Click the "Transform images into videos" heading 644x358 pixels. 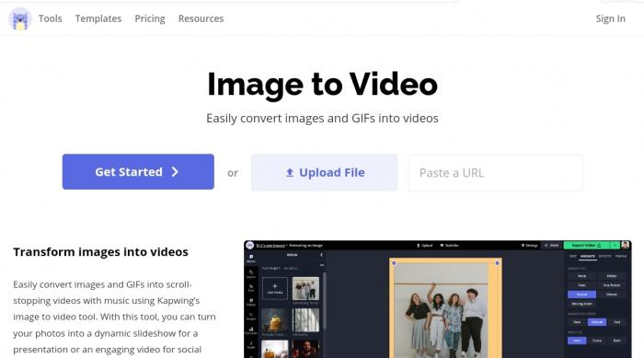click(x=100, y=252)
